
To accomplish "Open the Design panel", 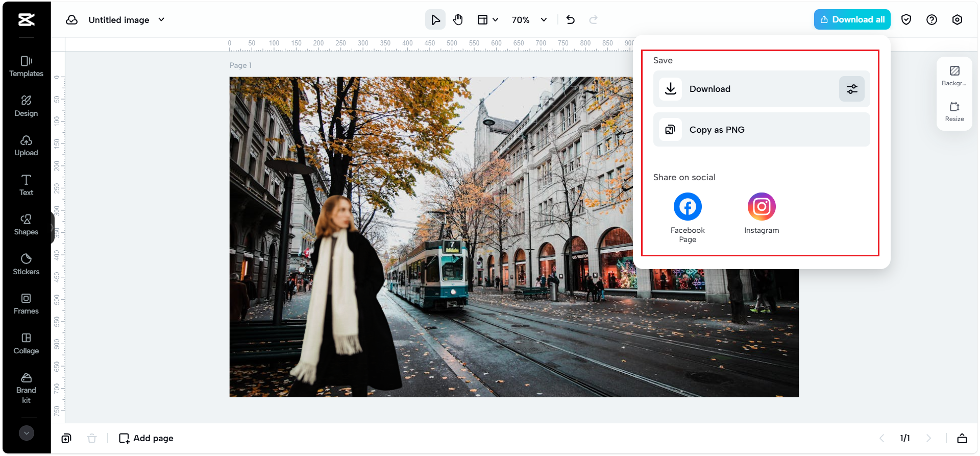I will [26, 106].
